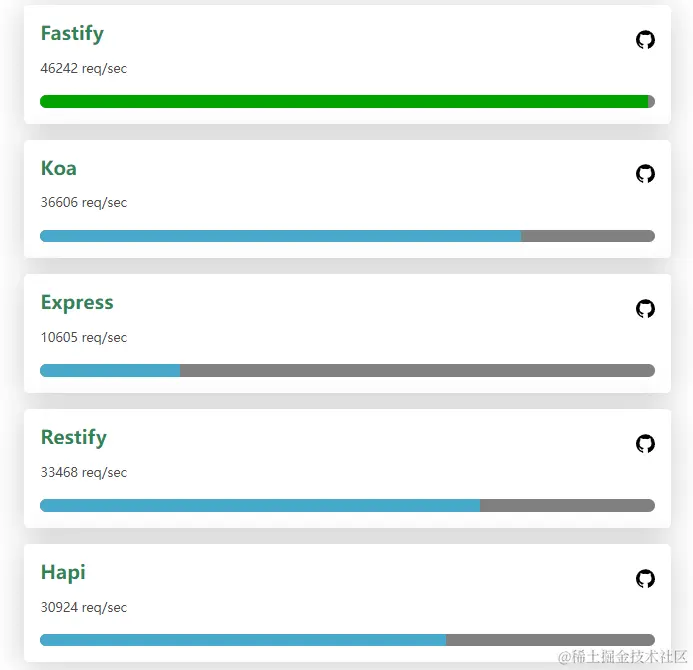Select the 10605 req/sec value
693x670 pixels.
(x=84, y=338)
